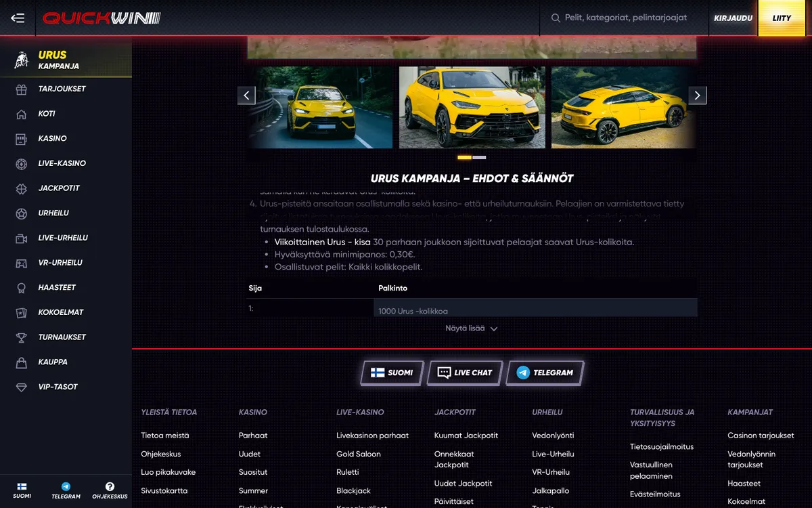Open middle yellow Urus photo thumbnail
Viewport: 812px width, 508px height.
coord(472,107)
